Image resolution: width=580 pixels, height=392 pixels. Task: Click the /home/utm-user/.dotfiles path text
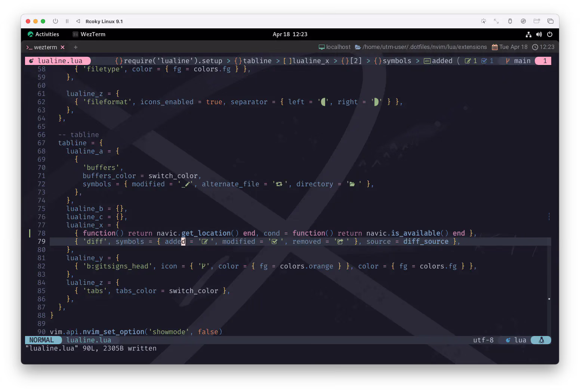(x=425, y=47)
